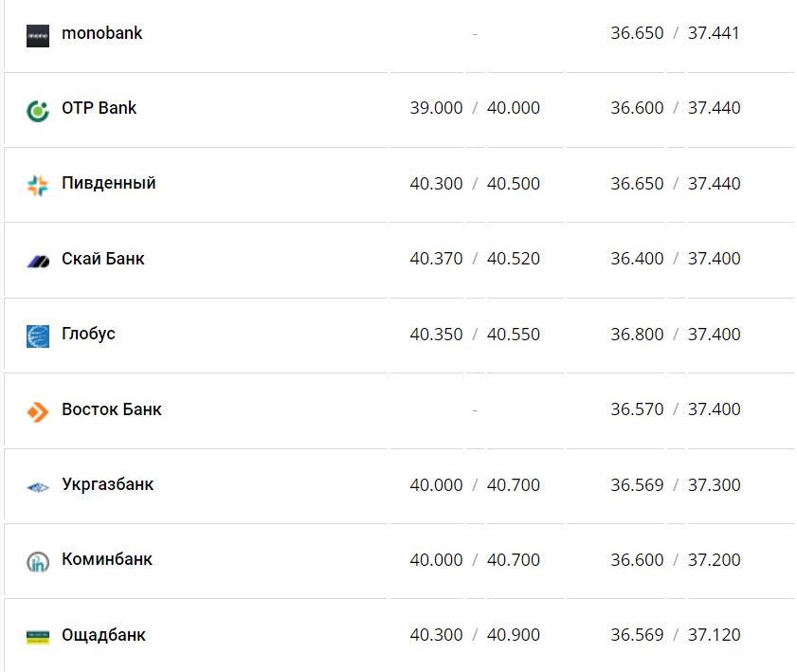Open the Восток Банк name link
Image resolution: width=797 pixels, height=672 pixels.
[112, 409]
